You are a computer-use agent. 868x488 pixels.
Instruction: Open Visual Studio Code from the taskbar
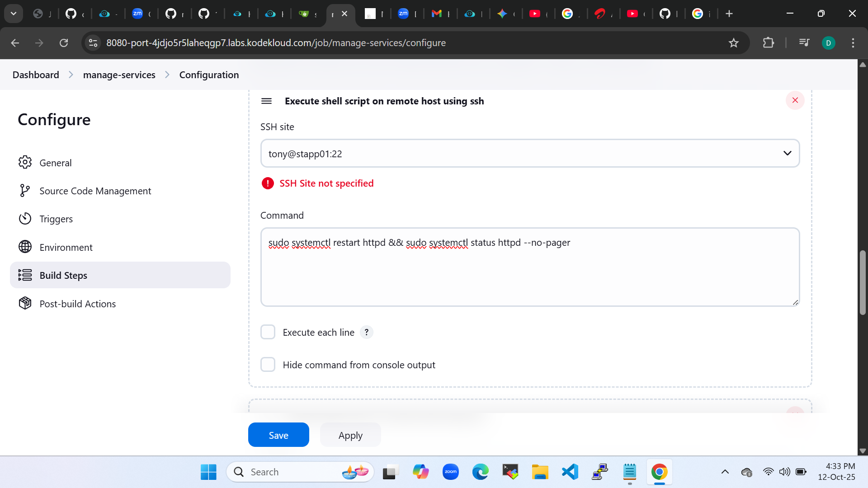tap(570, 472)
